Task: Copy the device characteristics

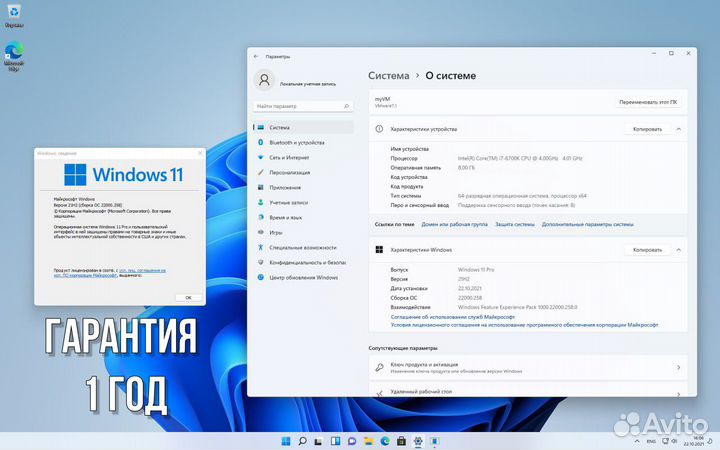Action: (647, 129)
